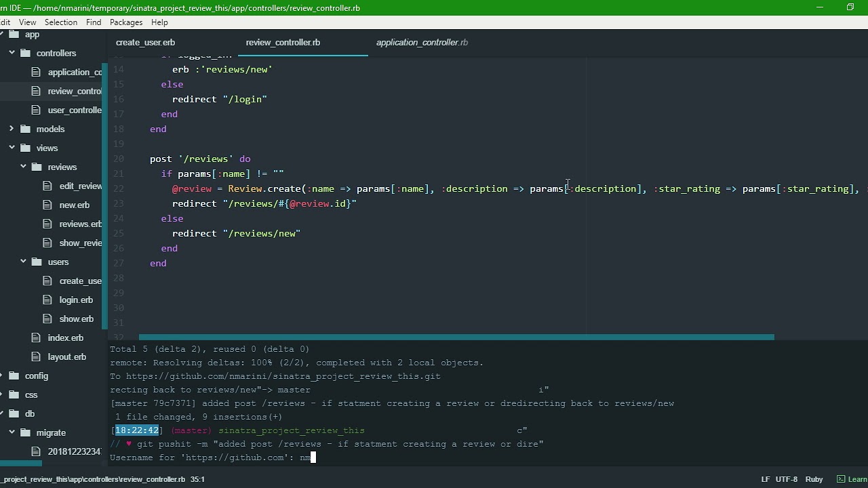Collapse the users folder chevron
Viewport: 868px width, 488px height.
tap(23, 262)
